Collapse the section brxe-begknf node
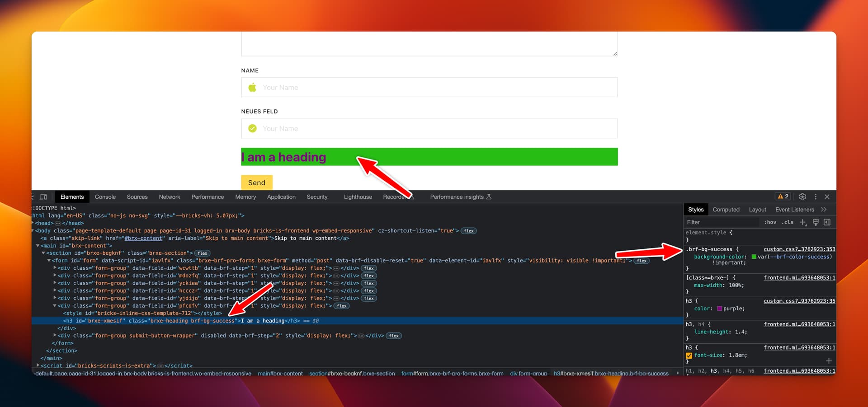Viewport: 868px width, 407px height. click(43, 253)
